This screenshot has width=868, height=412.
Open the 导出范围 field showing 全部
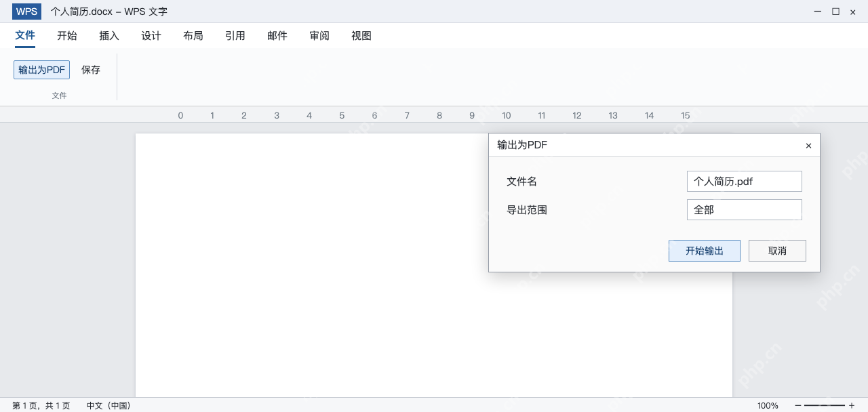[x=745, y=210]
